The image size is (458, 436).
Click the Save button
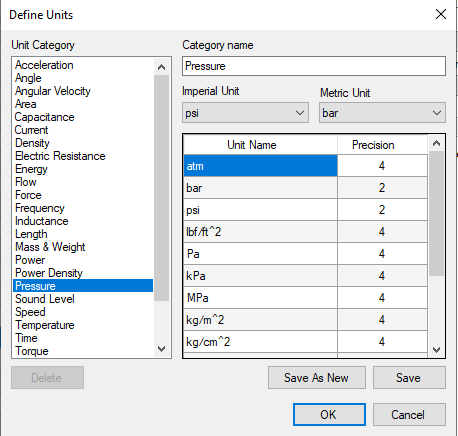pyautogui.click(x=409, y=378)
